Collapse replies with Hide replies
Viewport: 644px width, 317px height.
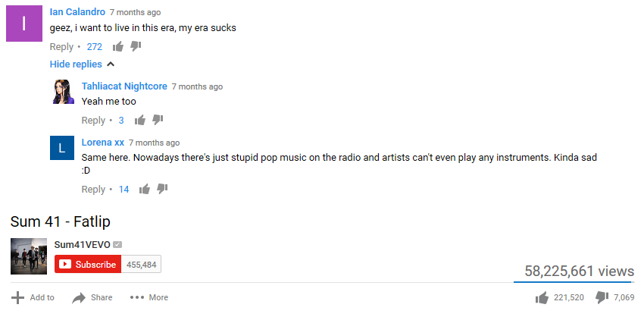(x=76, y=64)
